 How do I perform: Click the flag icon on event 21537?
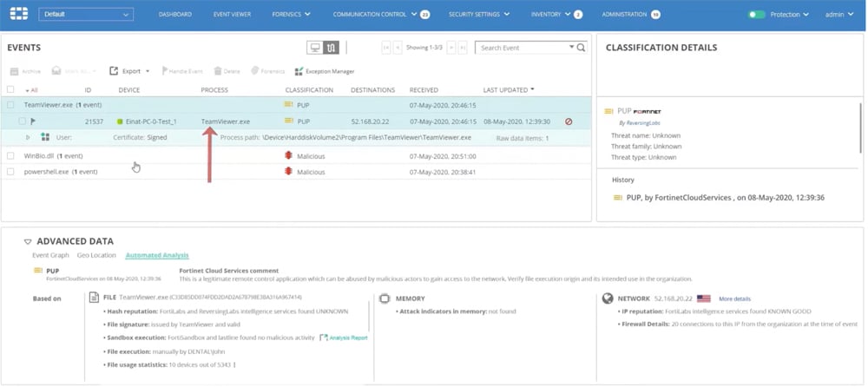pyautogui.click(x=33, y=121)
